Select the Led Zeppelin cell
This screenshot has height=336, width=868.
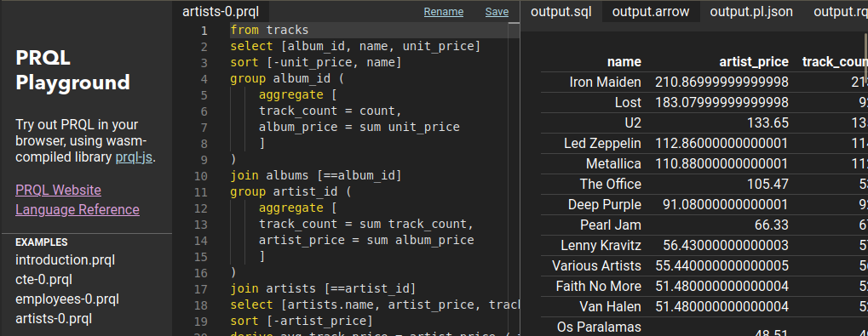602,144
